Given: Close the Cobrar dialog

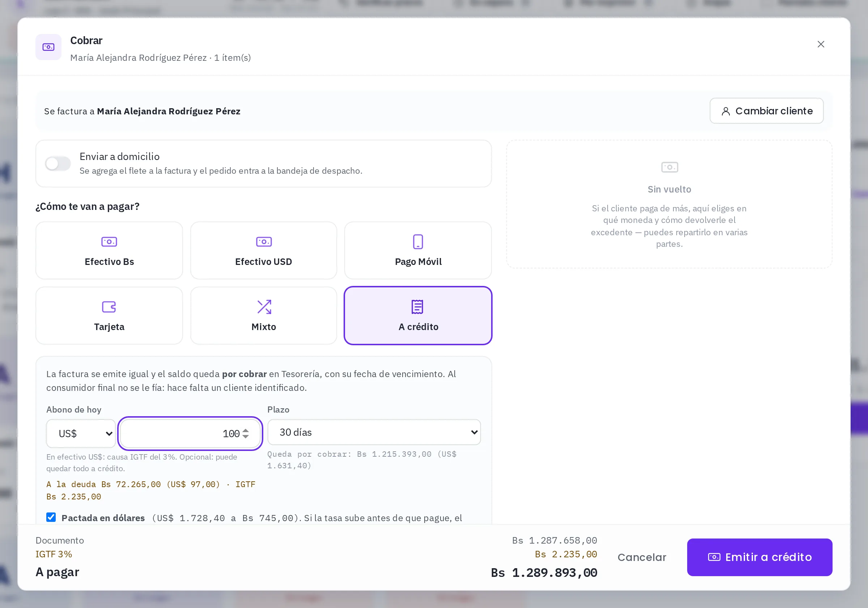Looking at the screenshot, I should (821, 44).
